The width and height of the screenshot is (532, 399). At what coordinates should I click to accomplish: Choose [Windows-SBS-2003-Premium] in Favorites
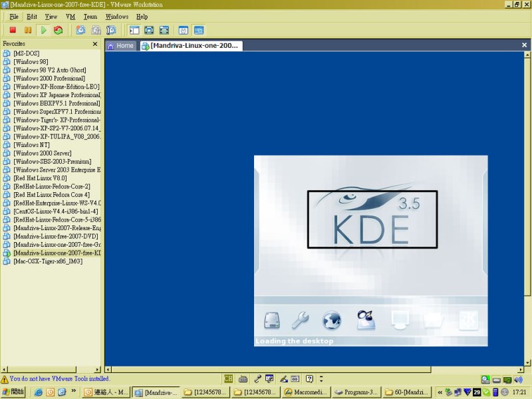click(53, 162)
